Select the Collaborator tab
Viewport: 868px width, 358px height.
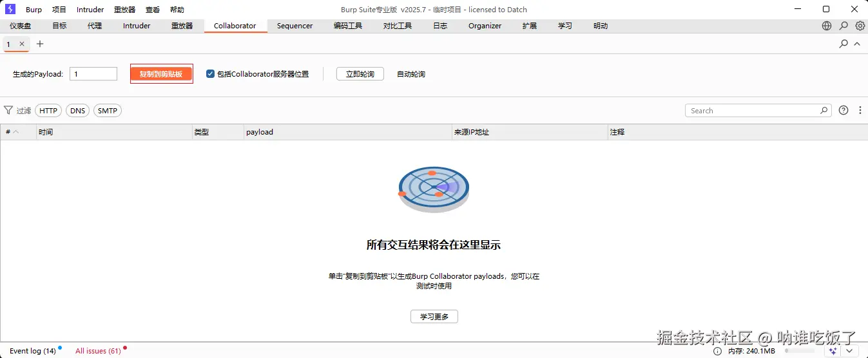(x=235, y=26)
